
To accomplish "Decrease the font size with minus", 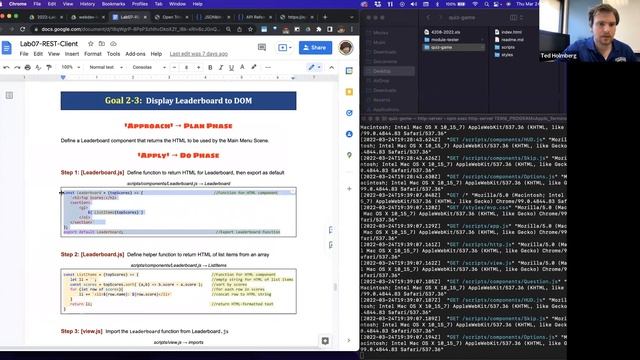I will tap(174, 67).
